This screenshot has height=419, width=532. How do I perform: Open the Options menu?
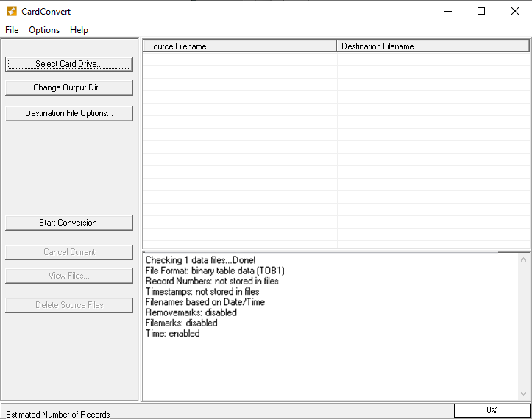44,30
